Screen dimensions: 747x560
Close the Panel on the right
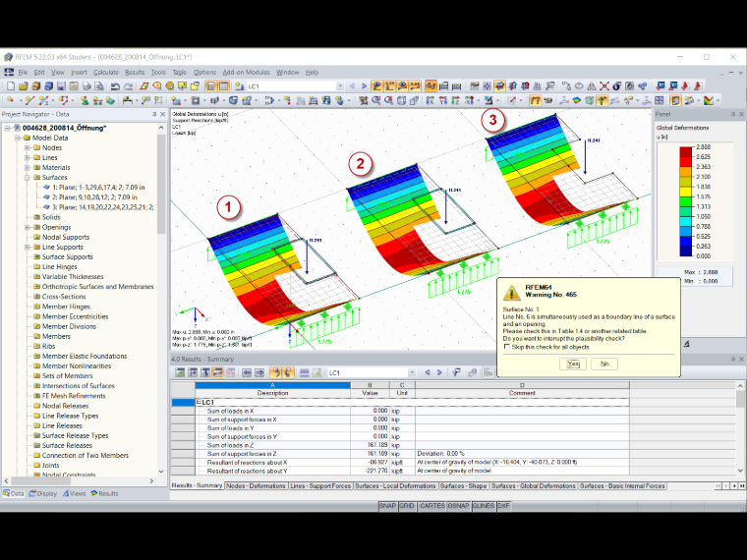741,114
